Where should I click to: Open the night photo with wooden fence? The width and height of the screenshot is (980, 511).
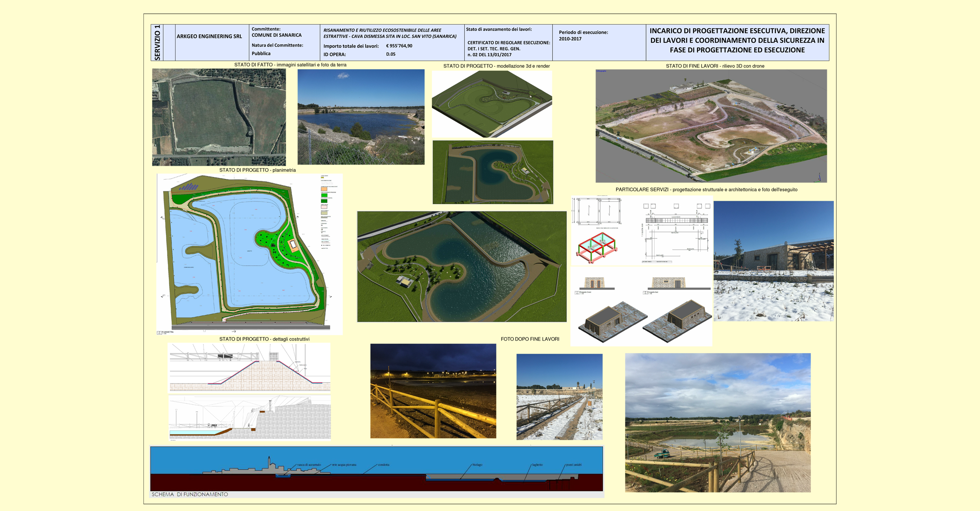(433, 391)
